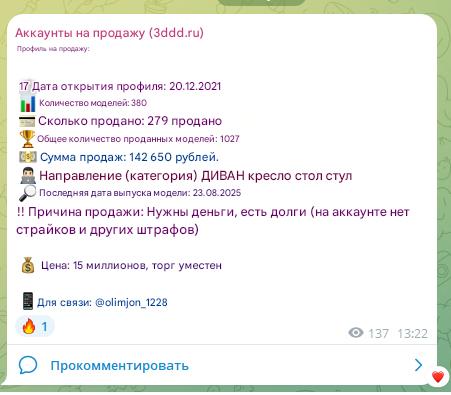Click the Цена: 15 миллионов text line
This screenshot has width=451, height=395.
[131, 266]
